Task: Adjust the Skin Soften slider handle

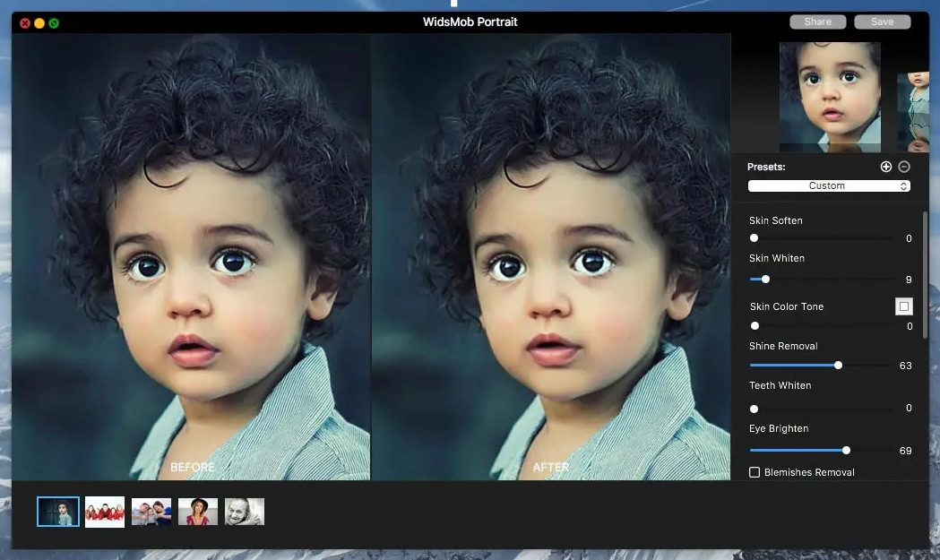Action: tap(755, 238)
